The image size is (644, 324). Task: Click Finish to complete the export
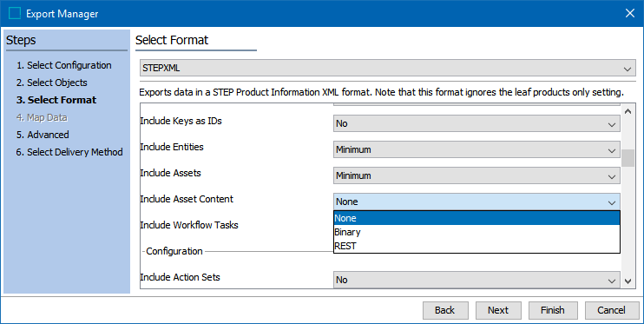tap(553, 310)
